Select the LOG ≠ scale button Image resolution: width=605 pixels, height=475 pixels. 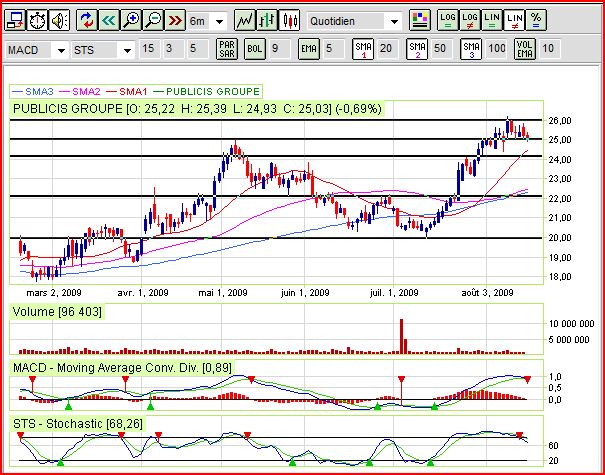[470, 20]
